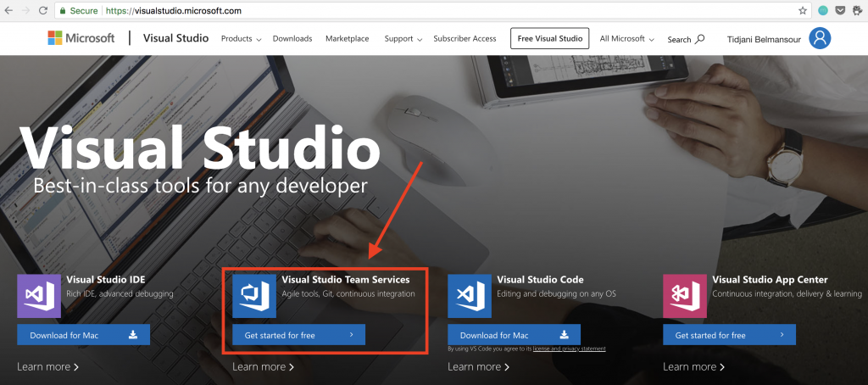Expand the Products dropdown menu
Viewport: 868px width, 385px height.
pyautogui.click(x=241, y=39)
